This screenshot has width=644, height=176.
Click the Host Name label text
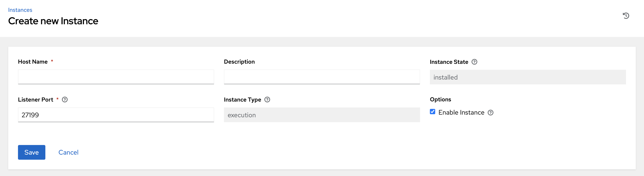[x=33, y=62]
